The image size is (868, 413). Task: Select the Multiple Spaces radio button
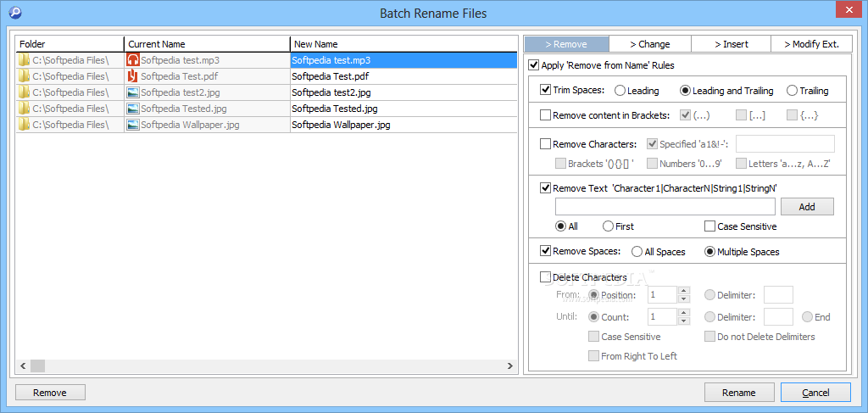[x=709, y=251]
